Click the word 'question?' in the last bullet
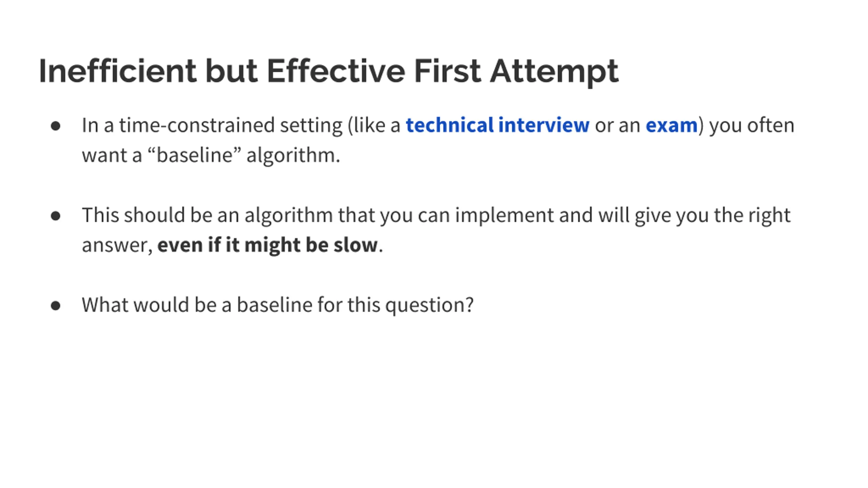868x488 pixels. pyautogui.click(x=430, y=306)
